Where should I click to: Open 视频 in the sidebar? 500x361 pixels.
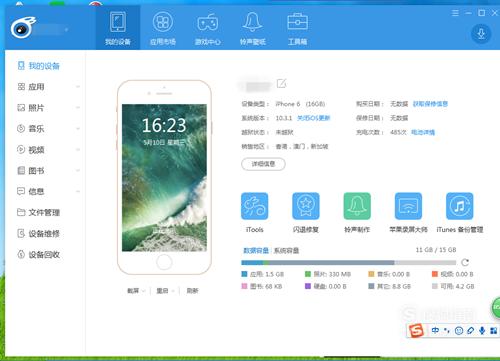click(x=31, y=150)
